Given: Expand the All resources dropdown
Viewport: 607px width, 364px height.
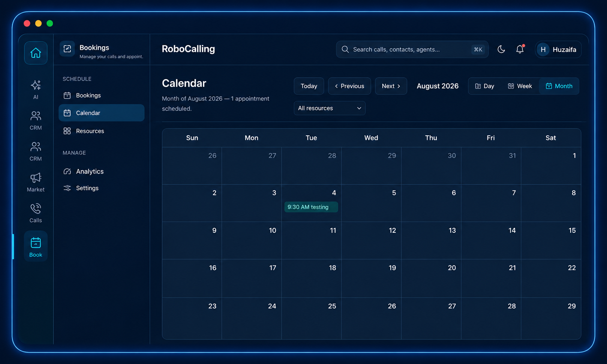Looking at the screenshot, I should coord(330,108).
